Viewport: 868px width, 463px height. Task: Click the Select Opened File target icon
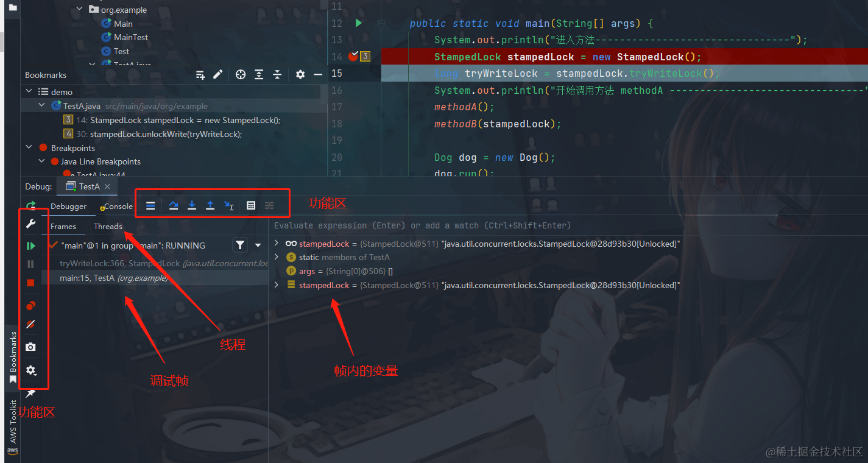(x=241, y=74)
